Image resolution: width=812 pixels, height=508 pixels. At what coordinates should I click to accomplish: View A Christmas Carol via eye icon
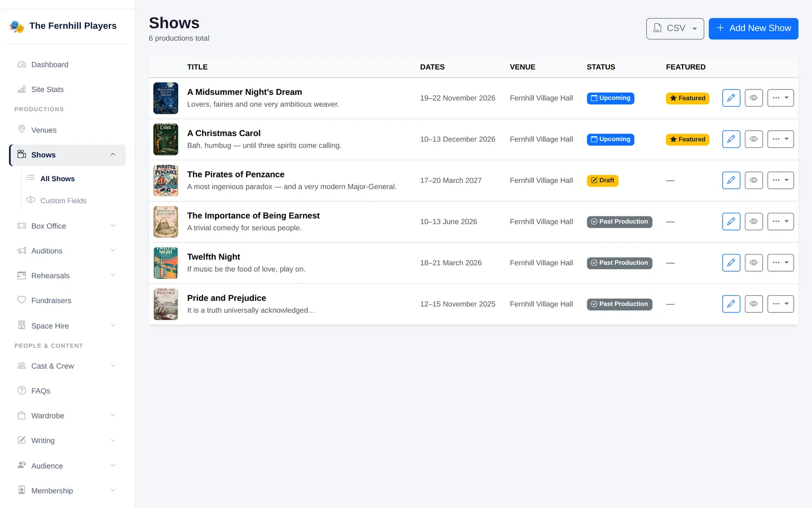[754, 139]
